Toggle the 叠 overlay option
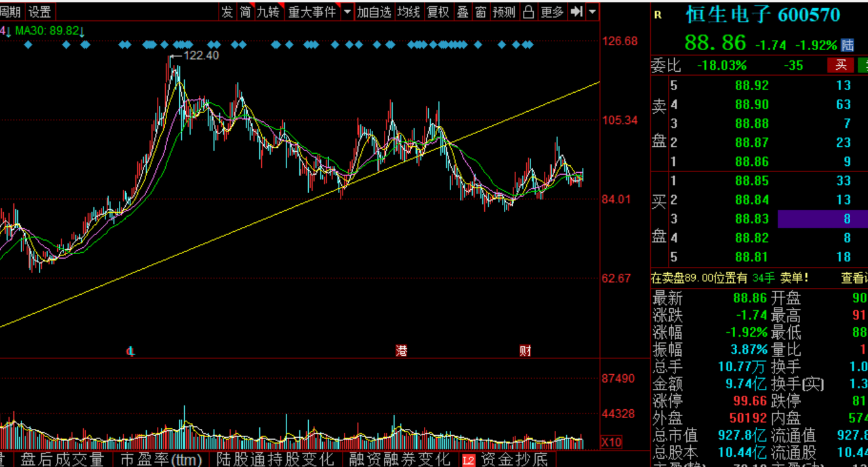Screen dimensions: 868x467 [463, 11]
